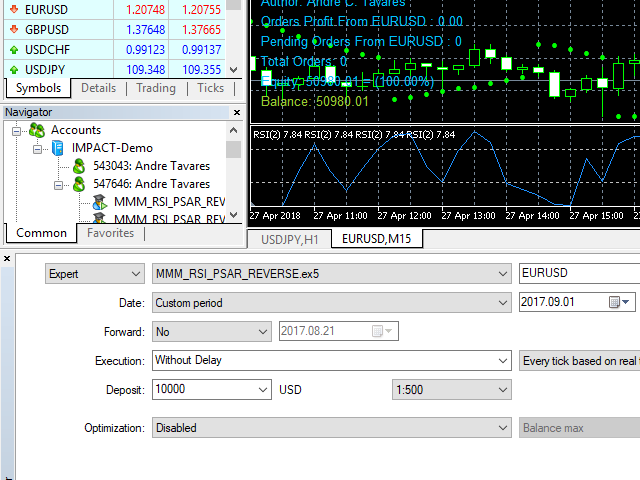
Task: Click the first MMM_RSI_PSAR expert advisor icon
Action: [100, 202]
